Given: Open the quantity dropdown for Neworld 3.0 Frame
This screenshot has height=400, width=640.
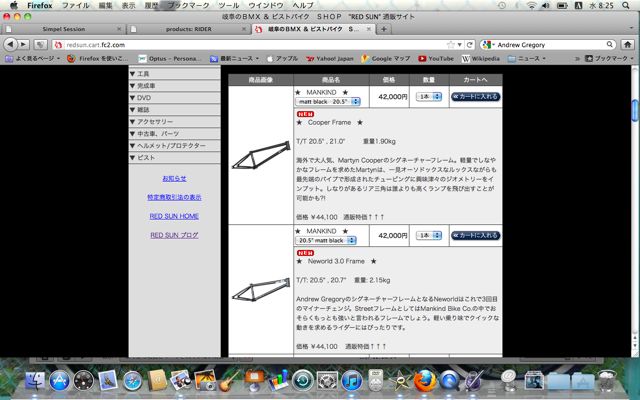Looking at the screenshot, I should tap(429, 236).
